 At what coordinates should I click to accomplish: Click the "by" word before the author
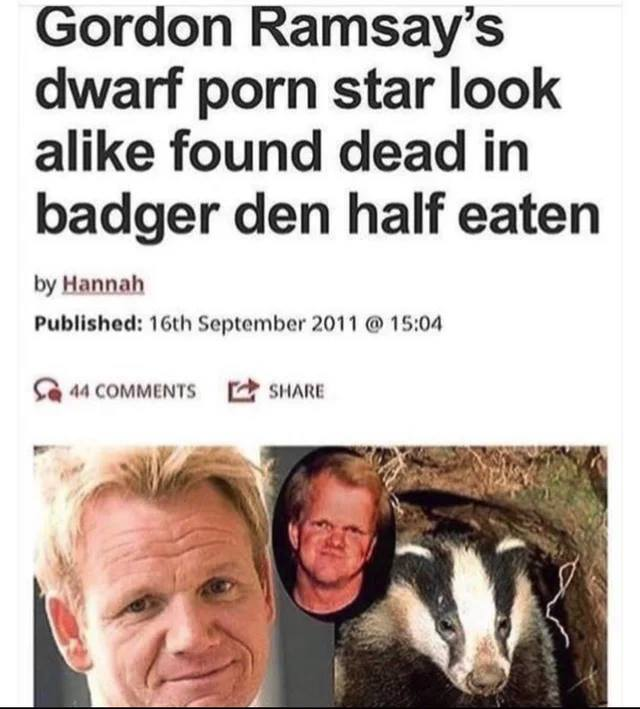(x=46, y=285)
